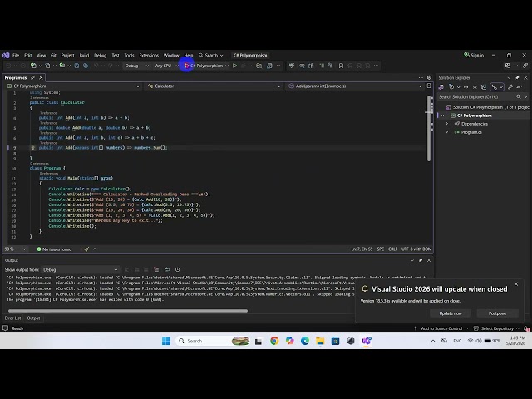The width and height of the screenshot is (532, 399).
Task: Select Solution 'C# Polymorphism' tree row
Action: pyautogui.click(x=487, y=107)
